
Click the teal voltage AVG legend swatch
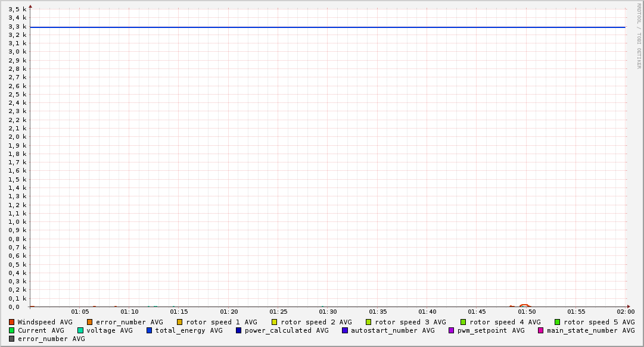click(80, 330)
